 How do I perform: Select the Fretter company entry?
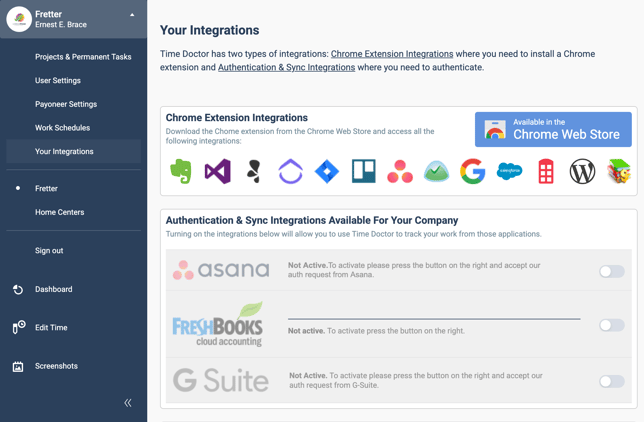pos(46,189)
